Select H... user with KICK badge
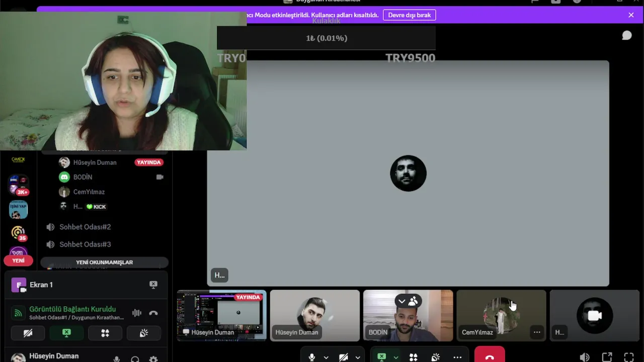The width and height of the screenshot is (644, 362). pos(83,206)
